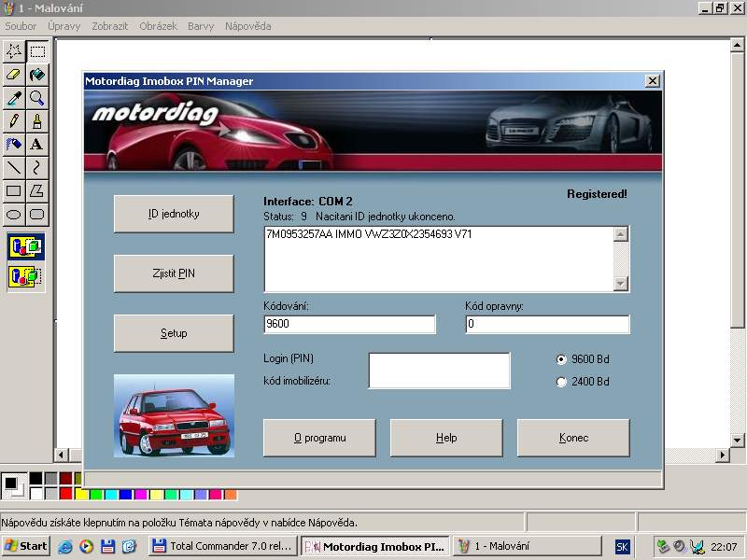Open Setup in Imobox PIN Manager
This screenshot has height=560, width=747.
[x=174, y=333]
